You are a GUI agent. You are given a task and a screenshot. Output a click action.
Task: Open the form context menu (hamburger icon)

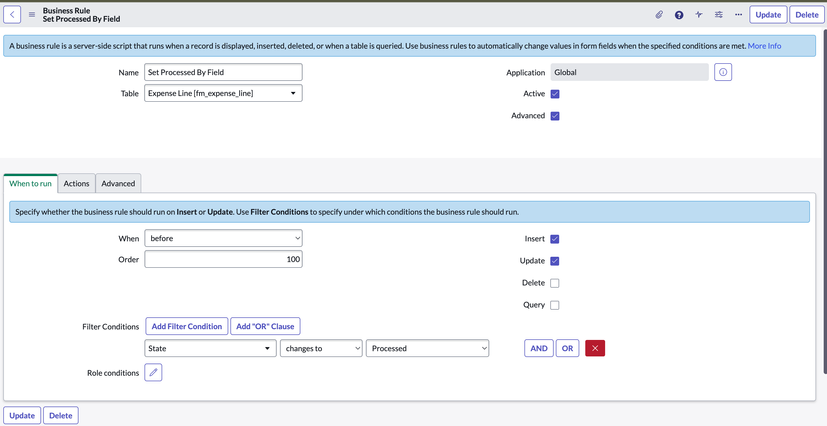32,14
